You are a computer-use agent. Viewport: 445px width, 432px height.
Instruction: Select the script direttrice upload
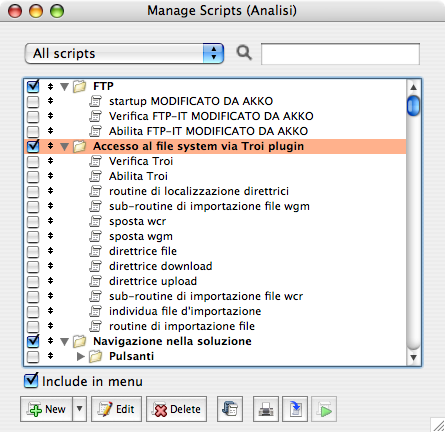(x=153, y=281)
